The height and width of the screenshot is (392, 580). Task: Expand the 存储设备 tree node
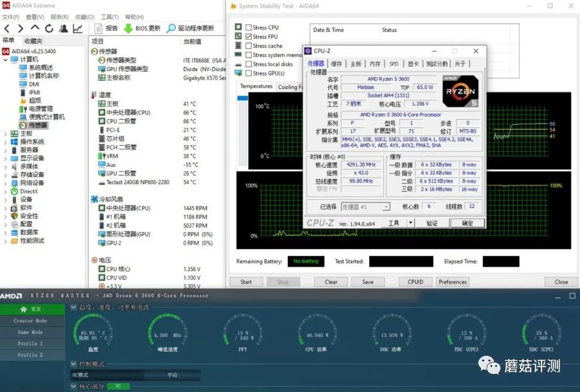pyautogui.click(x=5, y=175)
